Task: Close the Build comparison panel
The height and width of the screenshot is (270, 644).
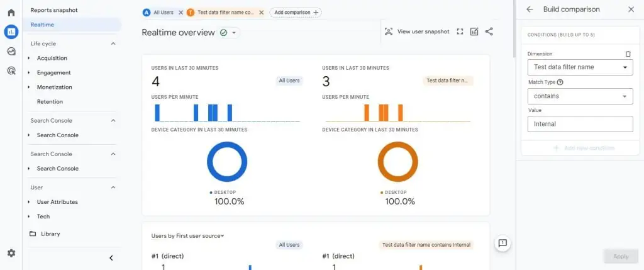Action: click(631, 9)
